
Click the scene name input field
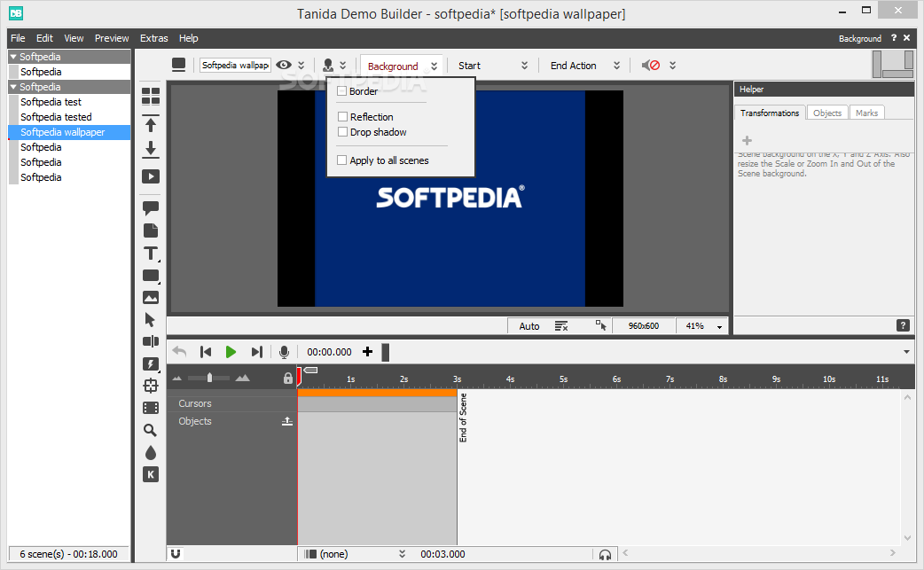point(235,66)
